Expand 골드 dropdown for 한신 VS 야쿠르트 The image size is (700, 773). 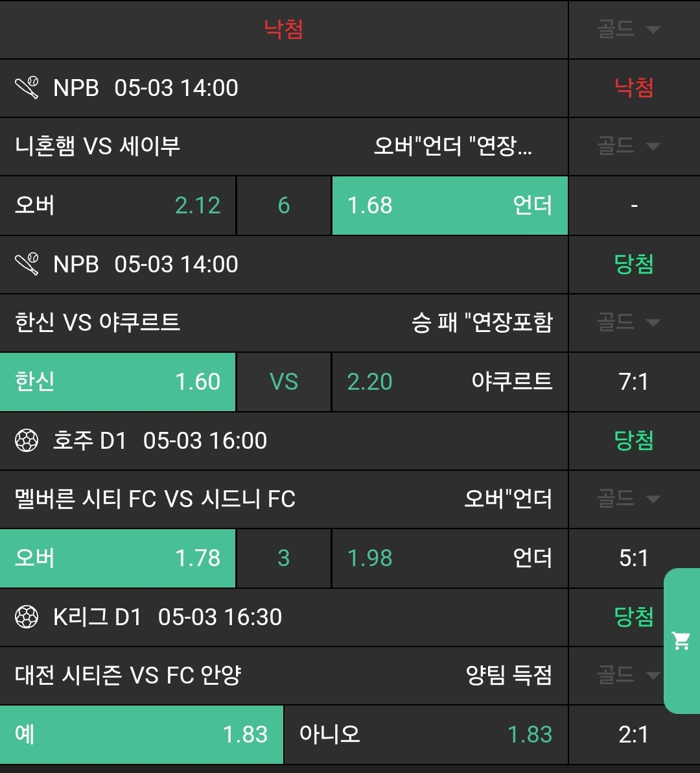click(629, 322)
